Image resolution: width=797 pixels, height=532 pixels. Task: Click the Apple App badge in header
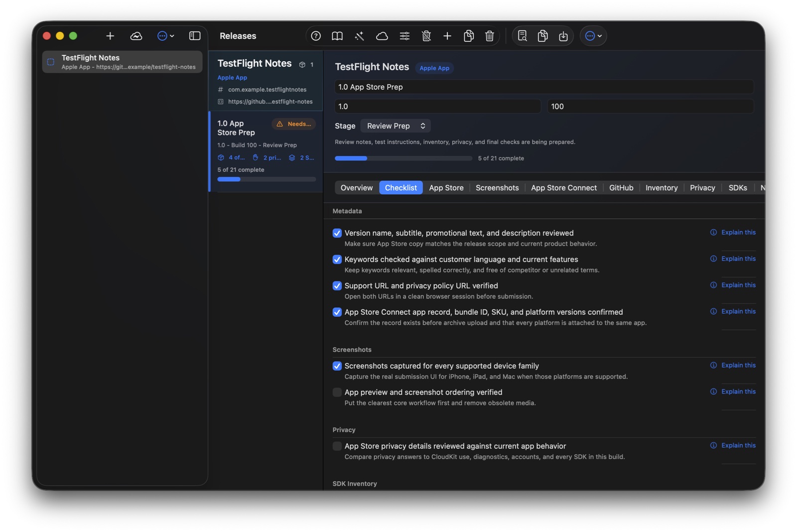click(434, 68)
